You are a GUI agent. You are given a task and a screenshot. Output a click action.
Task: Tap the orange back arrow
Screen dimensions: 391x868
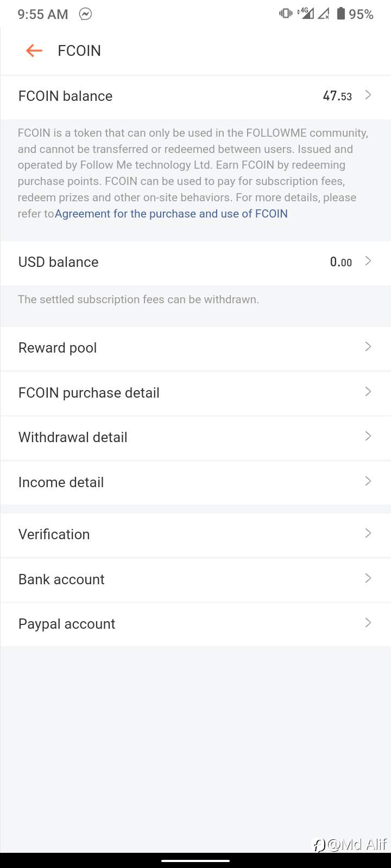[34, 50]
